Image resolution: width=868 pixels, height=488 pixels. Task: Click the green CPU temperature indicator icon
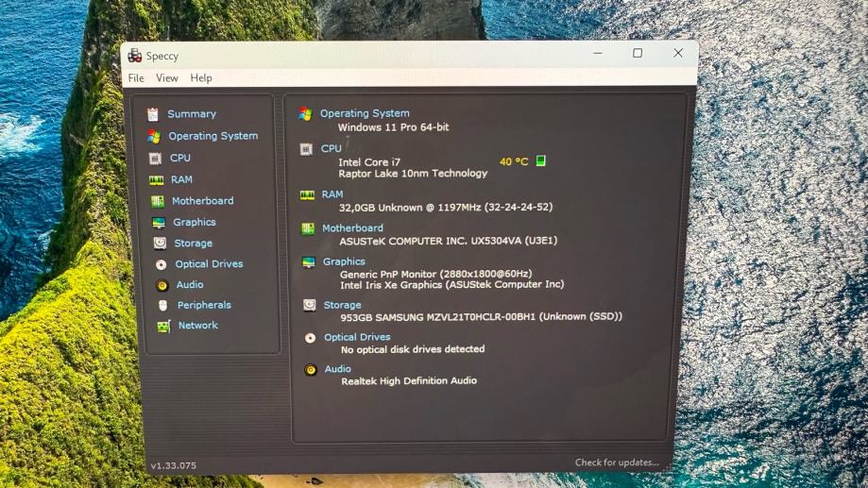coord(541,161)
